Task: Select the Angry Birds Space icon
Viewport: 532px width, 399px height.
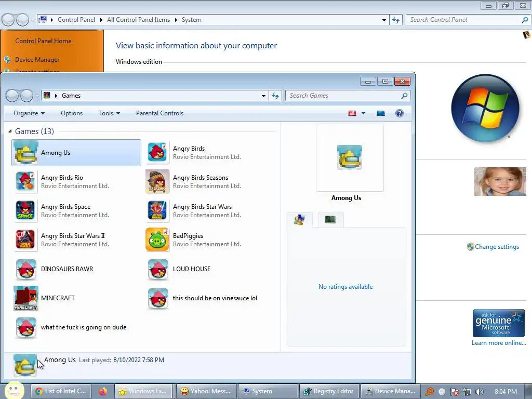Action: coord(26,211)
